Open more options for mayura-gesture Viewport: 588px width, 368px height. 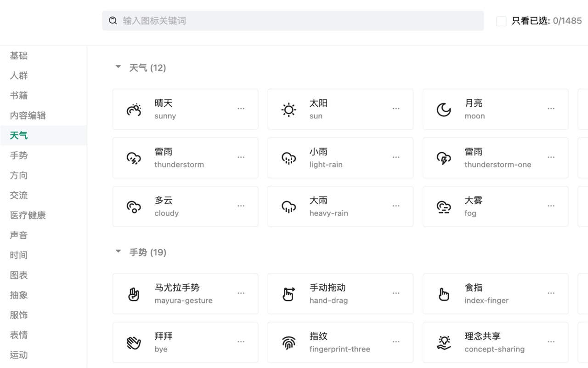tap(241, 293)
